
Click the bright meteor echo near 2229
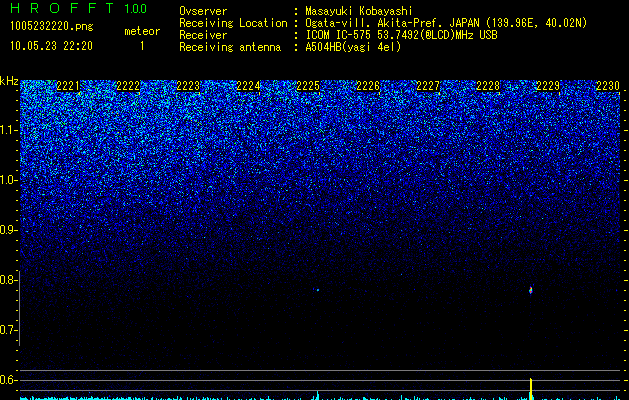tap(531, 290)
